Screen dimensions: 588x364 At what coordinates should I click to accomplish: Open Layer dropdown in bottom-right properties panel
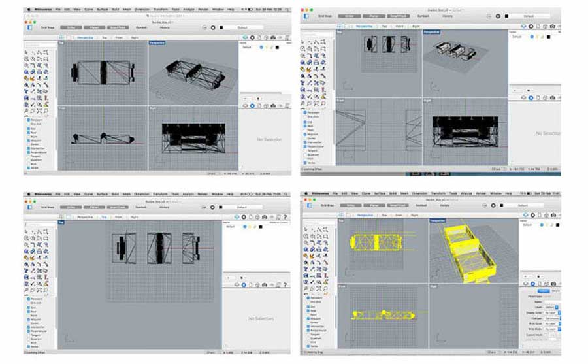pyautogui.click(x=550, y=306)
